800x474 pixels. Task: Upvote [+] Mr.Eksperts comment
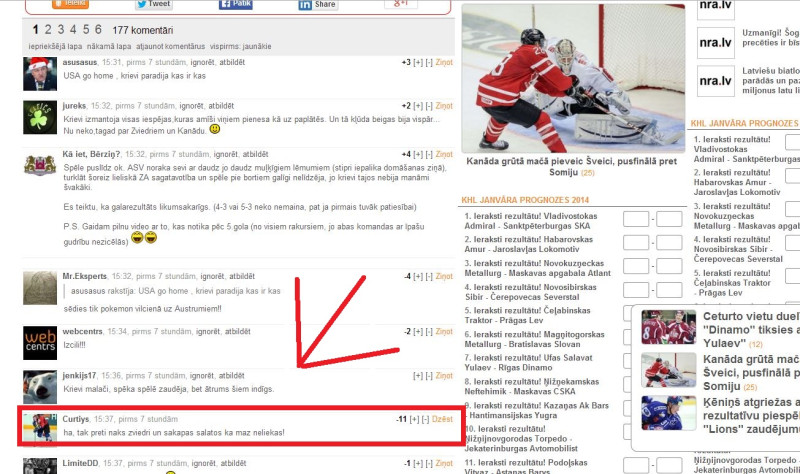[418, 276]
